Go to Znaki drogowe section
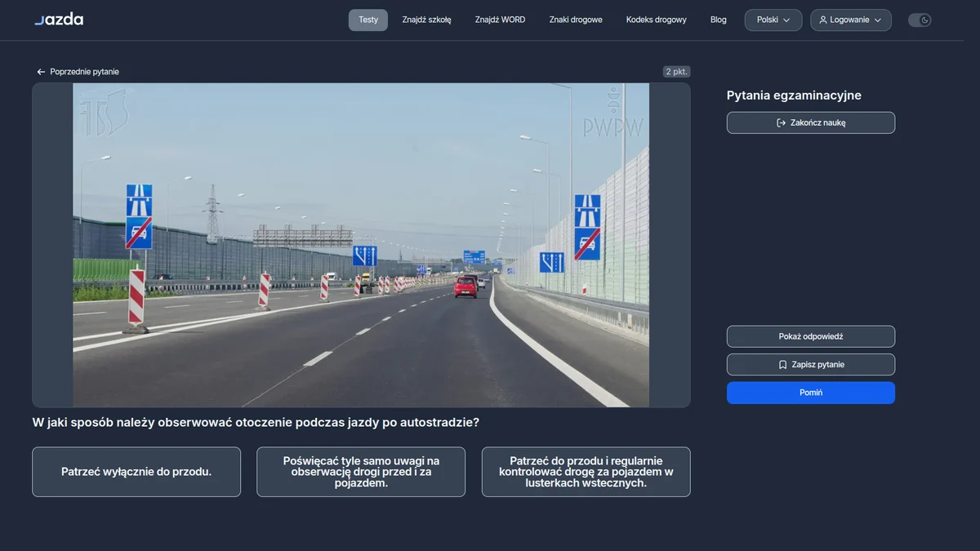Screen dimensions: 980x551 576,20
